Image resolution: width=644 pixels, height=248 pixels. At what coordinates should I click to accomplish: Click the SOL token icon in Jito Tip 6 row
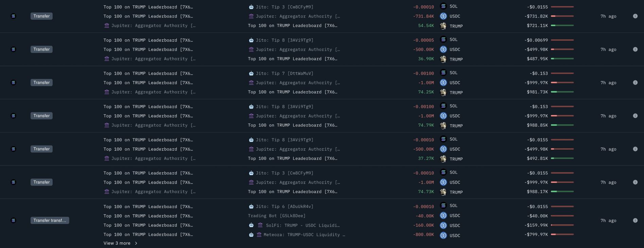click(x=443, y=206)
